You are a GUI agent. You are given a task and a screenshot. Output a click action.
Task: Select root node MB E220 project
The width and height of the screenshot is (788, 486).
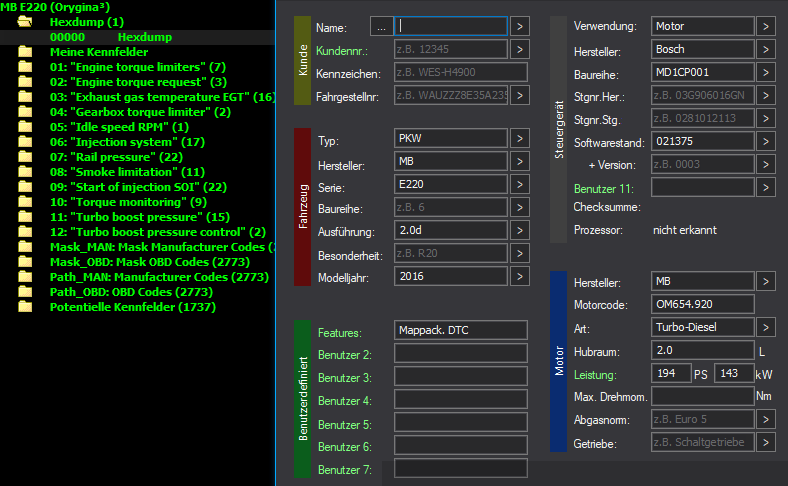(x=55, y=7)
